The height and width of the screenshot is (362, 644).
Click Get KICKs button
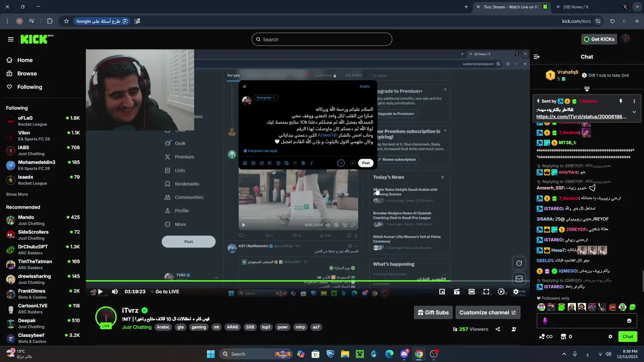click(599, 39)
